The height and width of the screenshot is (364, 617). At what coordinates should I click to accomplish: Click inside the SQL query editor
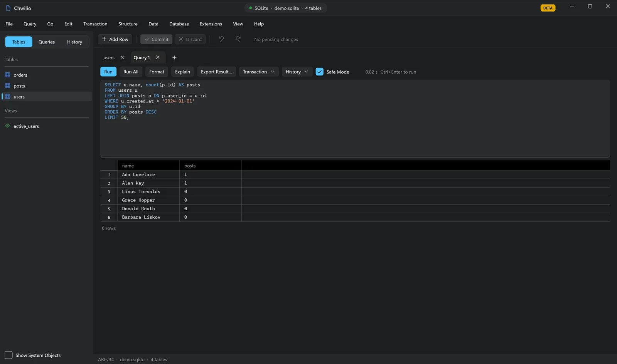click(x=355, y=118)
